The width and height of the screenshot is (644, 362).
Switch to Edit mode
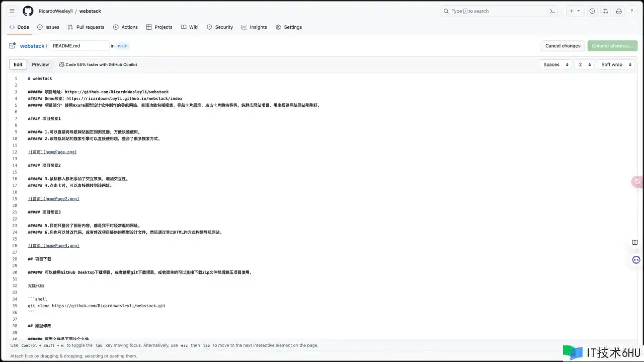(x=18, y=64)
